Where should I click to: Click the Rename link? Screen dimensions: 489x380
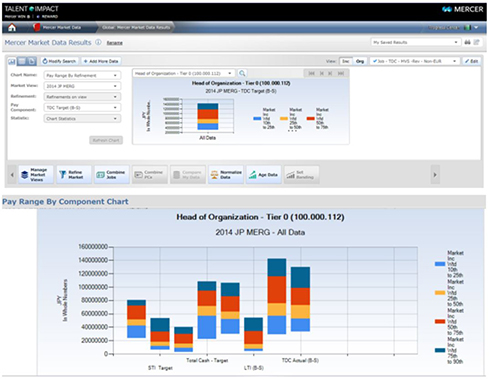114,43
